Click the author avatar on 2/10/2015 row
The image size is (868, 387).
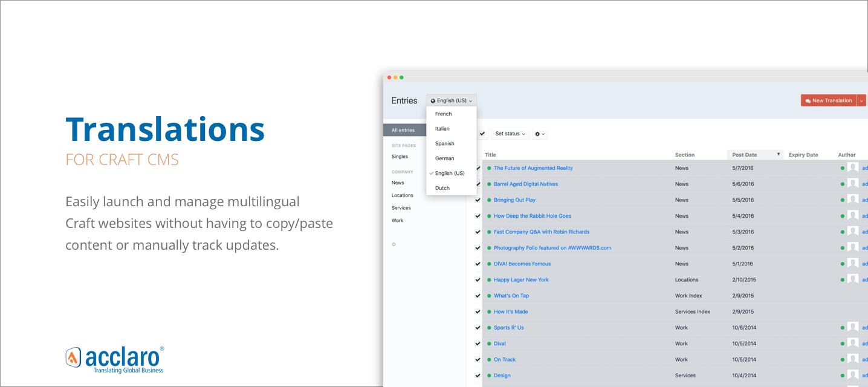coord(853,279)
